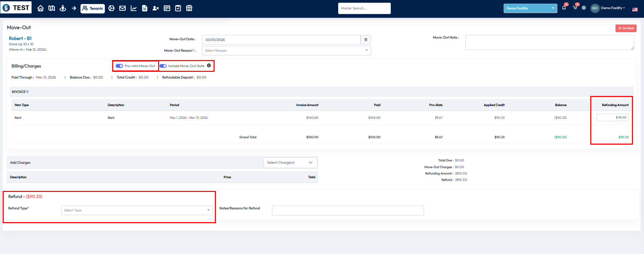The image size is (644, 254).
Task: Click the calendar icon beside Move-Out Date
Action: (x=366, y=40)
